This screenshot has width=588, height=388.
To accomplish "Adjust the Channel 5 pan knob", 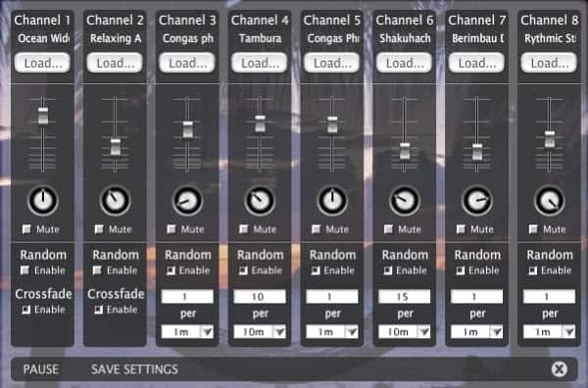I will click(332, 201).
